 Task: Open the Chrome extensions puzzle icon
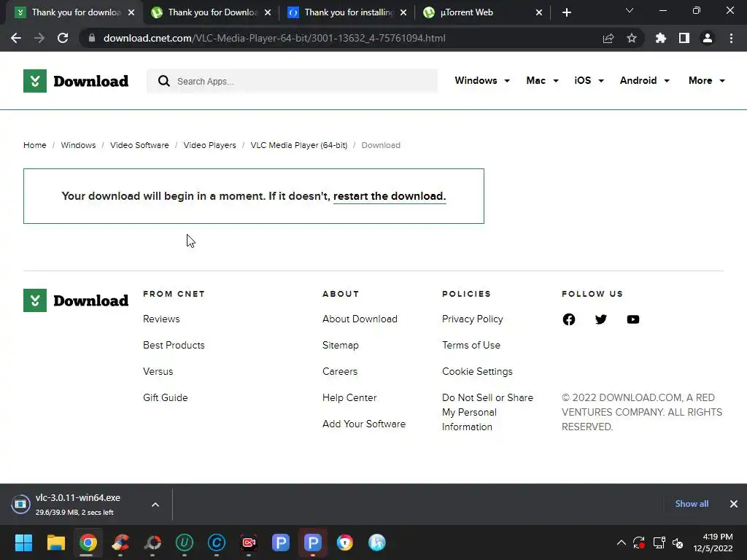point(660,38)
